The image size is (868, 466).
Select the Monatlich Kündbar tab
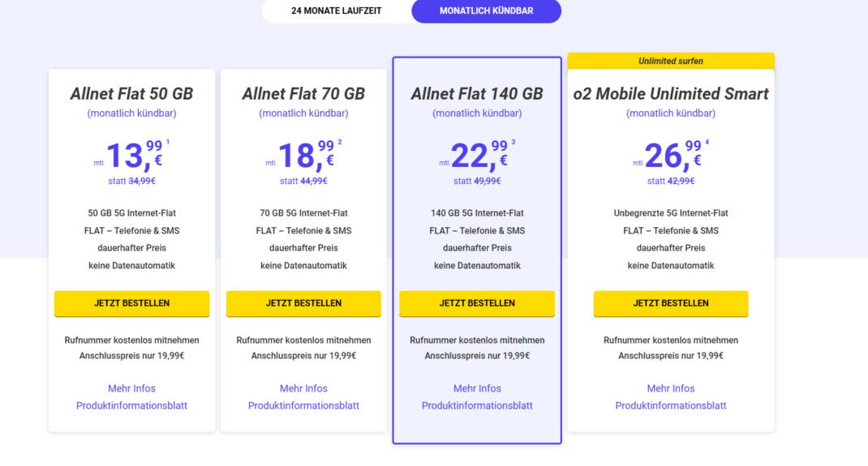[486, 11]
